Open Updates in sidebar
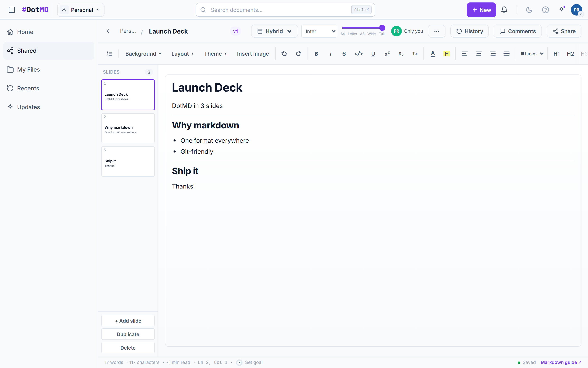Viewport: 588px width, 368px height. point(49,107)
